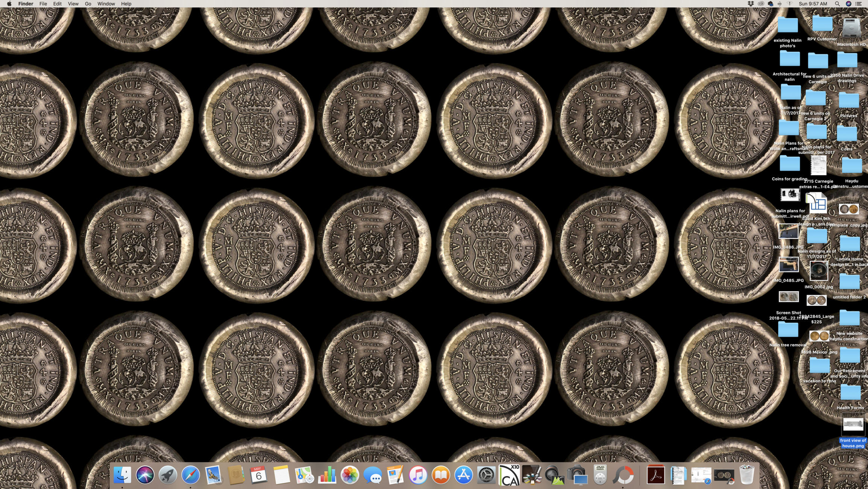Open Contacts book icon in Dock
Image resolution: width=868 pixels, height=489 pixels.
236,475
